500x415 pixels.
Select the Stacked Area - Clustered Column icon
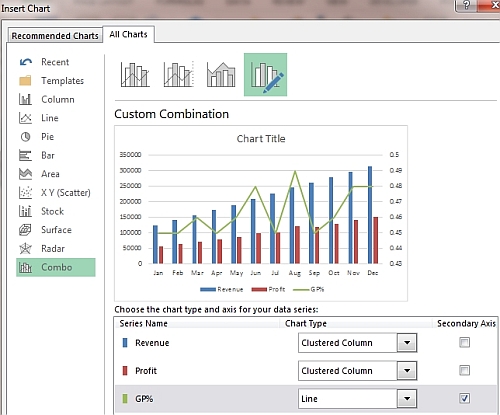221,75
